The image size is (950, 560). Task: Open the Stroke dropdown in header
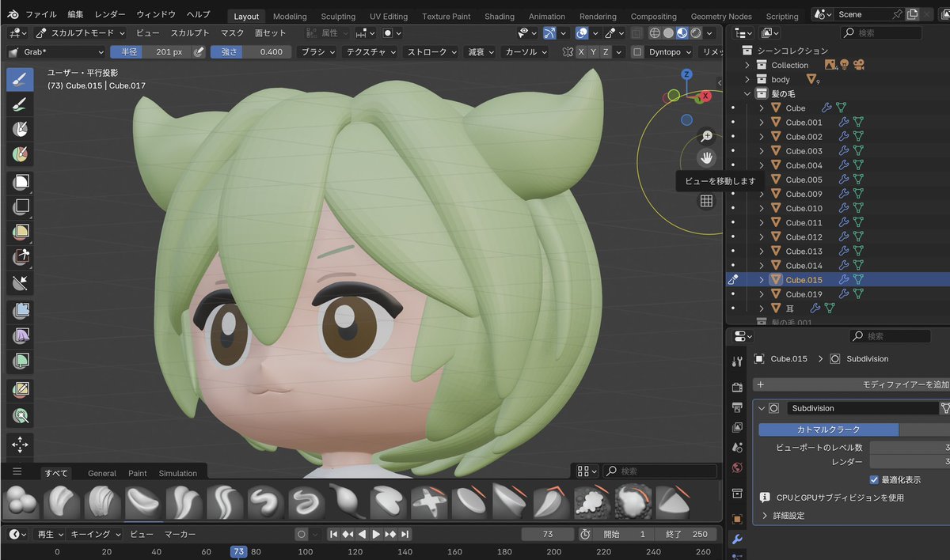tap(431, 51)
